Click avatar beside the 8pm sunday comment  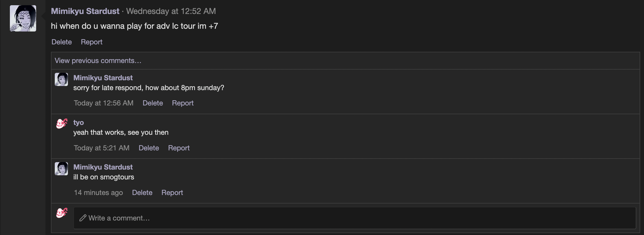61,79
